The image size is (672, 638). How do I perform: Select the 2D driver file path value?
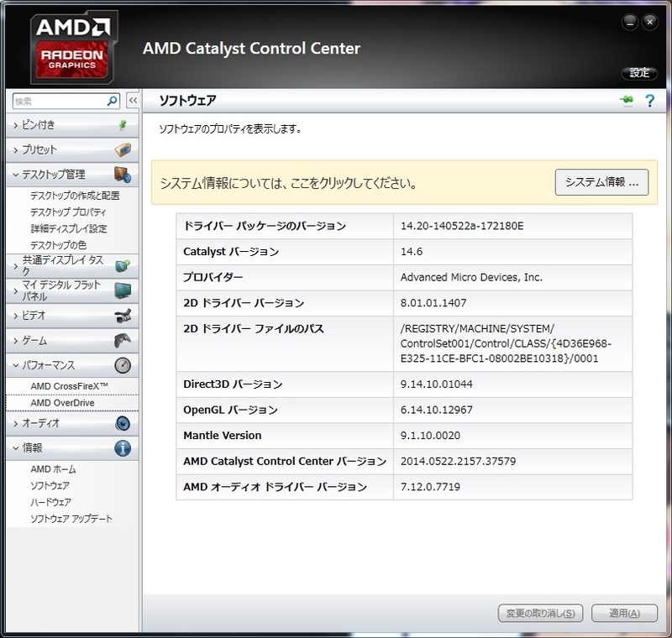click(x=506, y=343)
